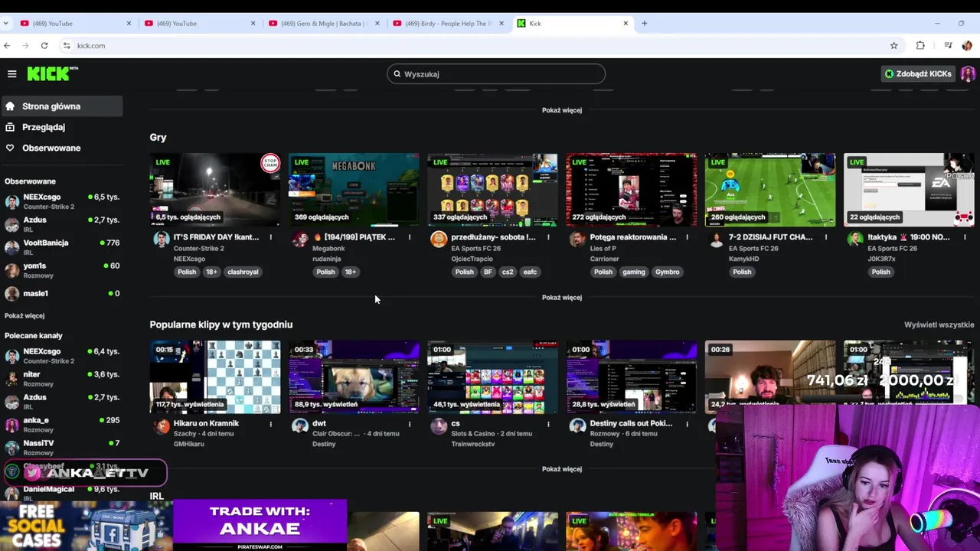Open NassiTV recommended channel
980x551 pixels.
click(61, 448)
